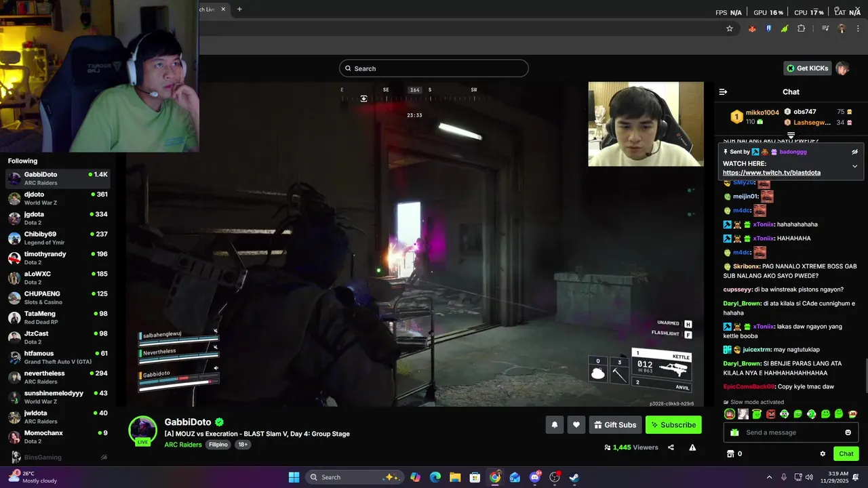Open djdoto channel in Following list

[x=58, y=199]
